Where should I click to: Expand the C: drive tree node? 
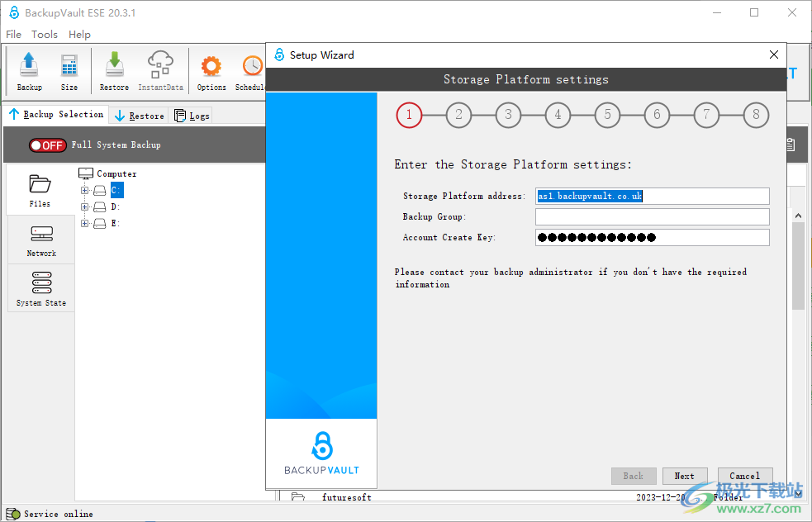coord(84,191)
